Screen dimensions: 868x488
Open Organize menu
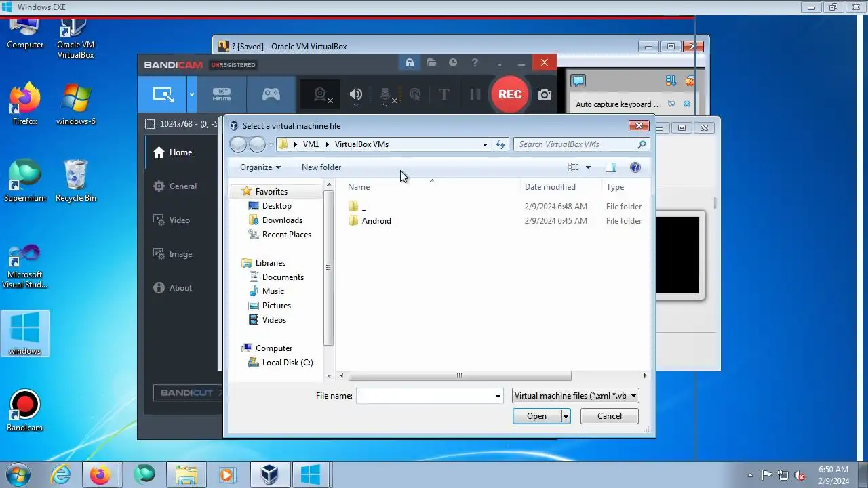[260, 167]
